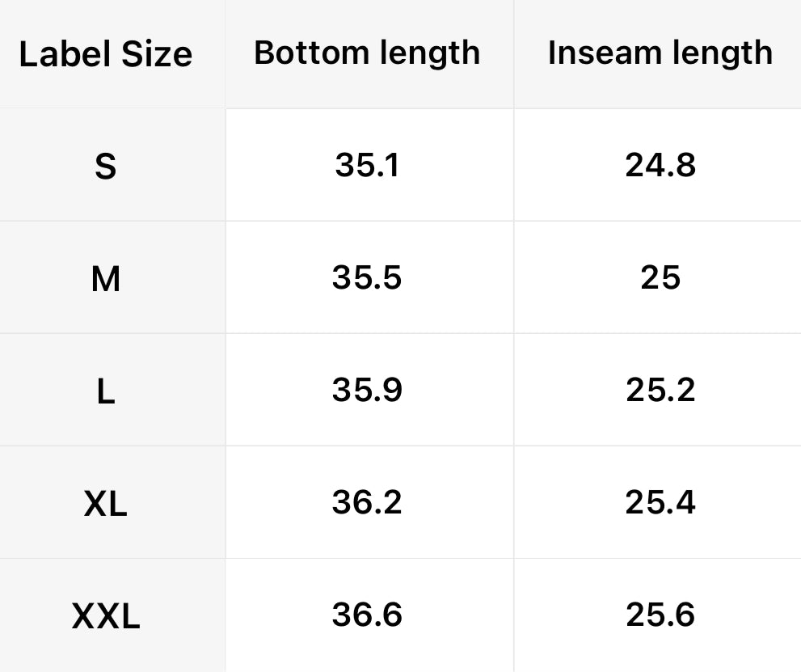The height and width of the screenshot is (672, 801).
Task: Select the XL size label cell
Action: click(105, 504)
